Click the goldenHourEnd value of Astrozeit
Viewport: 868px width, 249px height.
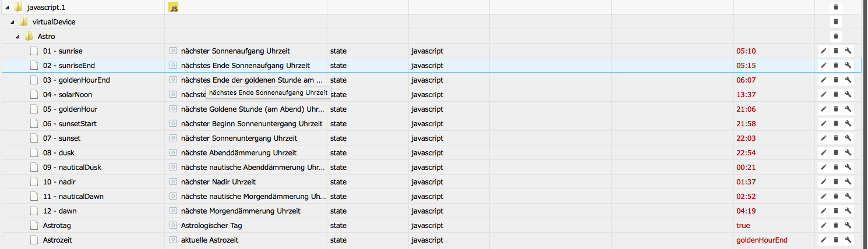[x=762, y=240]
